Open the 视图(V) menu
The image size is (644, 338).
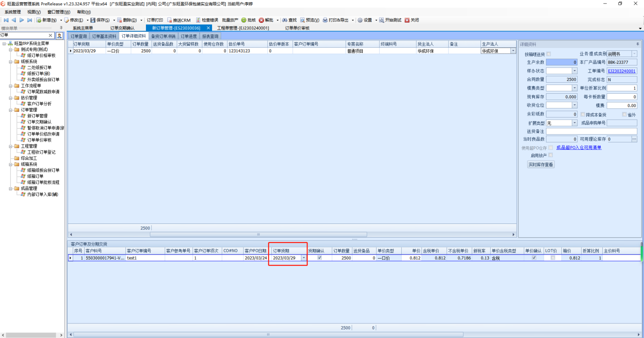[x=34, y=12]
